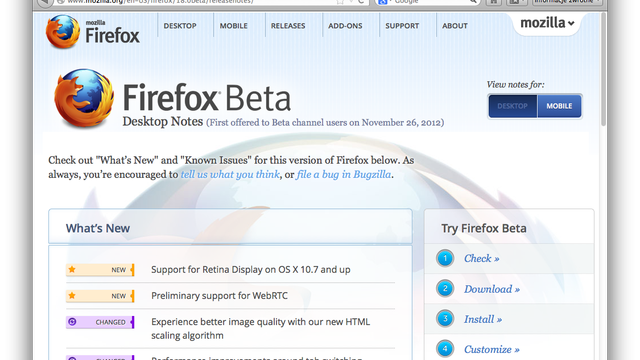This screenshot has width=640, height=360.
Task: Click 'Preliminary support for WebRTC' text
Action: point(219,296)
